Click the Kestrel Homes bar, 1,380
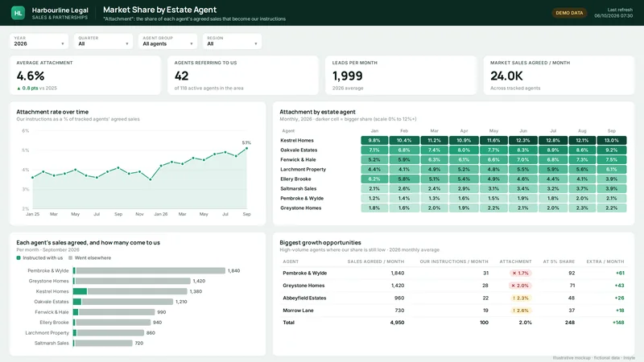The width and height of the screenshot is (644, 362). pos(130,291)
